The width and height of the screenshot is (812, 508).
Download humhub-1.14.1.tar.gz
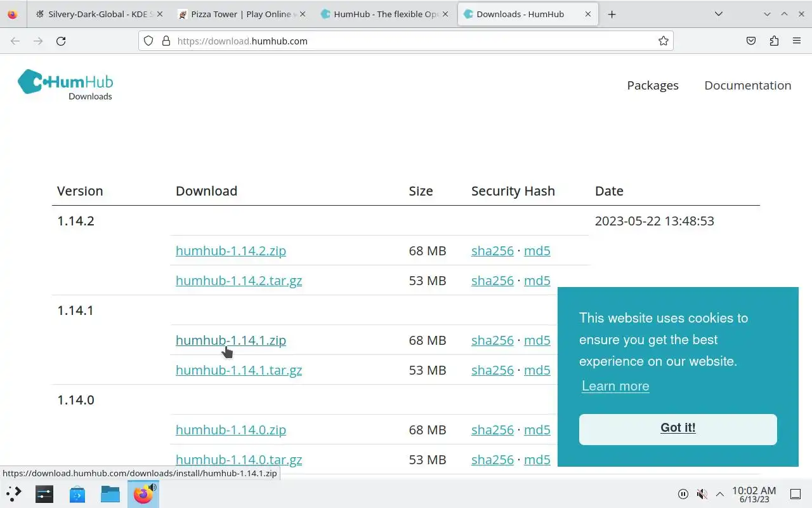click(x=239, y=370)
